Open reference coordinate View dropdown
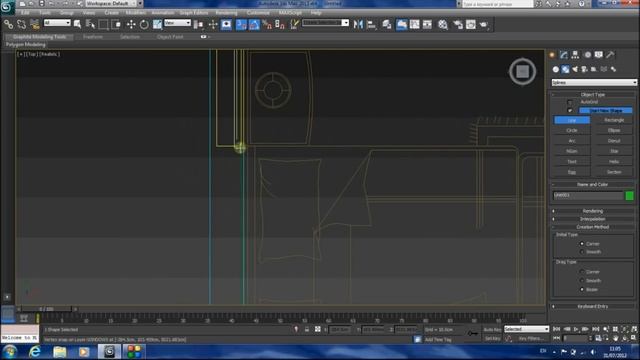Screen dimensions: 640x360 [x=178, y=23]
